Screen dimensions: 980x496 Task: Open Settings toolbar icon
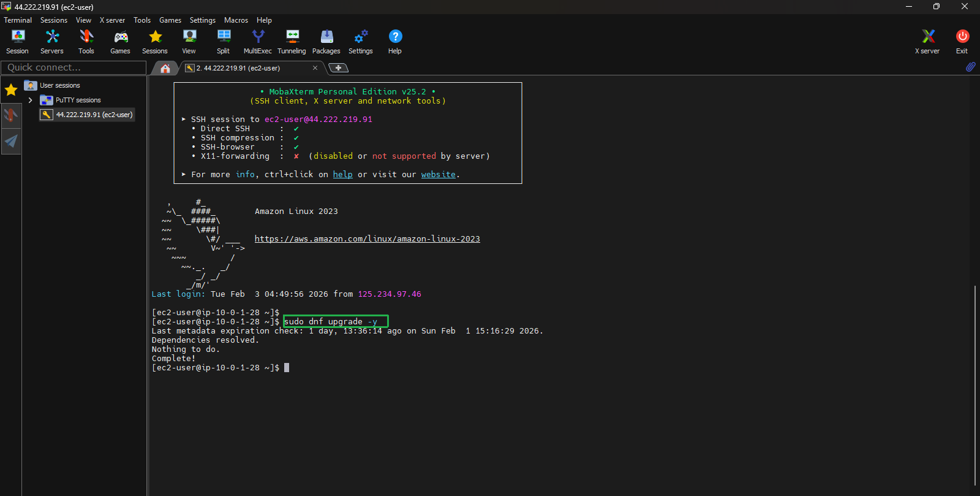(x=361, y=42)
